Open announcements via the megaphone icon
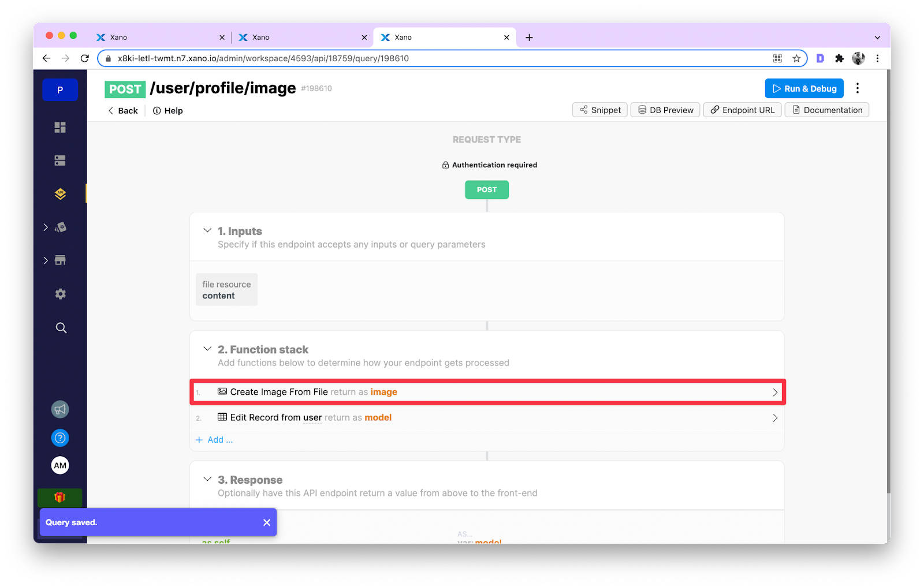The height and width of the screenshot is (587, 924). click(x=60, y=409)
